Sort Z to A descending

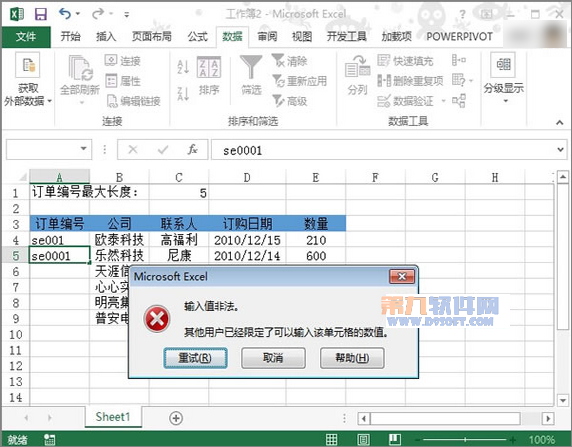point(183,94)
